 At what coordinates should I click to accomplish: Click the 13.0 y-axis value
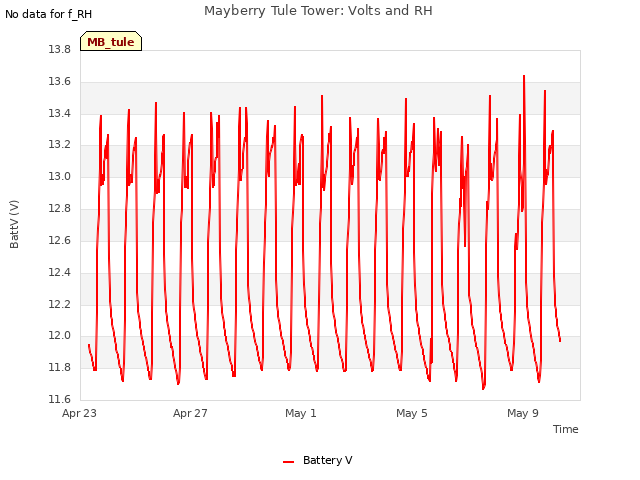(60, 177)
